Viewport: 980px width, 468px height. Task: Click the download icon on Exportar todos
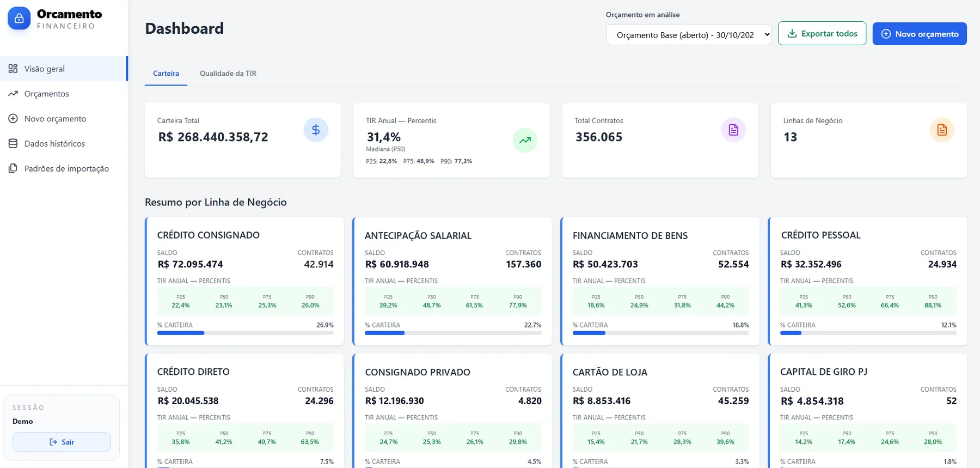(x=792, y=34)
